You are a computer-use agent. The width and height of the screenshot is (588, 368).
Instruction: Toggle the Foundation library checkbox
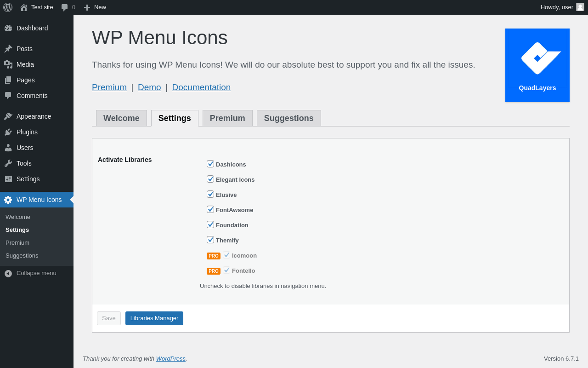click(210, 224)
